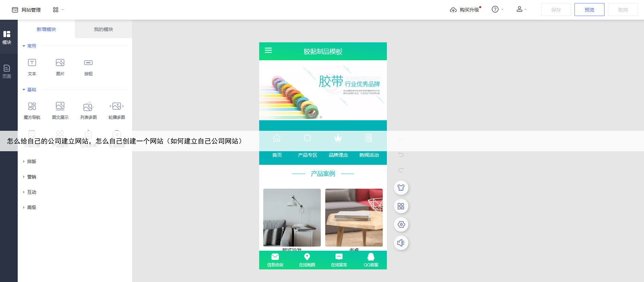Switch to the 我的模块 tab

pyautogui.click(x=104, y=29)
